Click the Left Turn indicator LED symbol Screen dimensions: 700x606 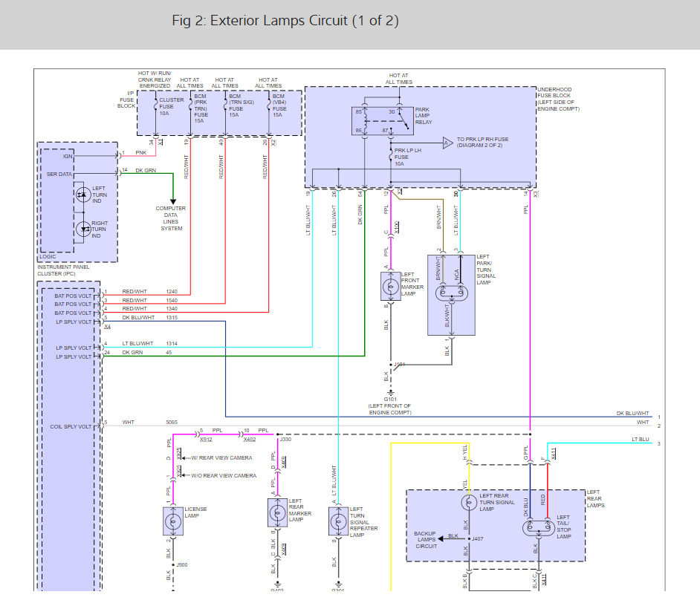click(x=82, y=195)
